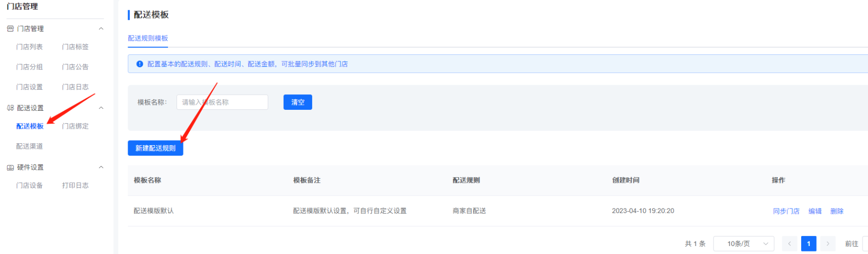Screen dimensions: 868x254
Task: Open 配送渠道 menu item
Action: (29, 146)
